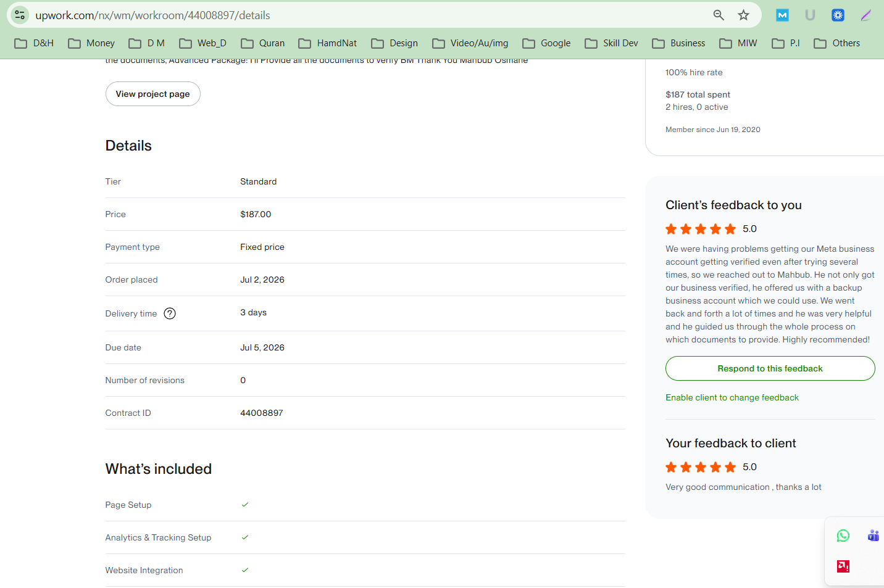Click the Contract ID value 44008897

click(x=262, y=413)
